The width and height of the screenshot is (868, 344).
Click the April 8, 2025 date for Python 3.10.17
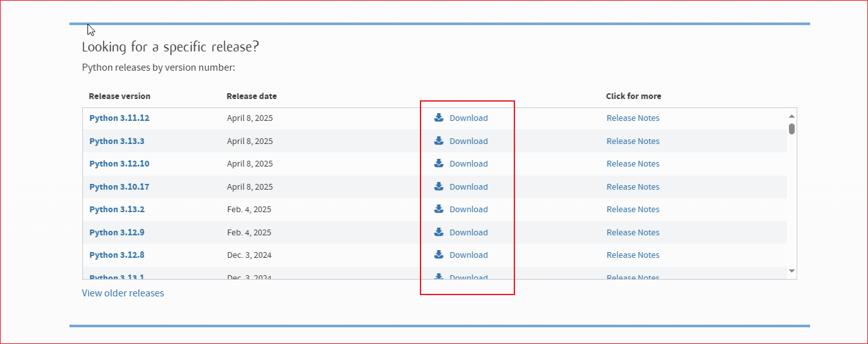250,187
